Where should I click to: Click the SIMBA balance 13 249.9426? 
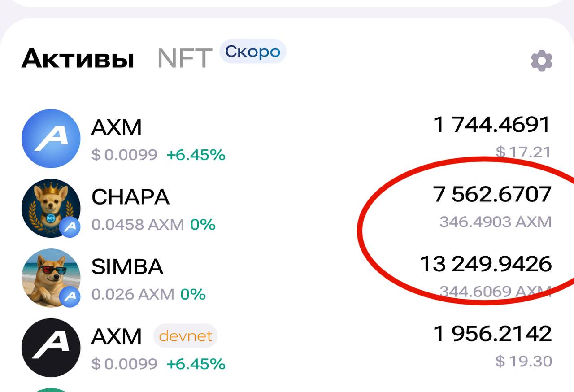point(487,265)
